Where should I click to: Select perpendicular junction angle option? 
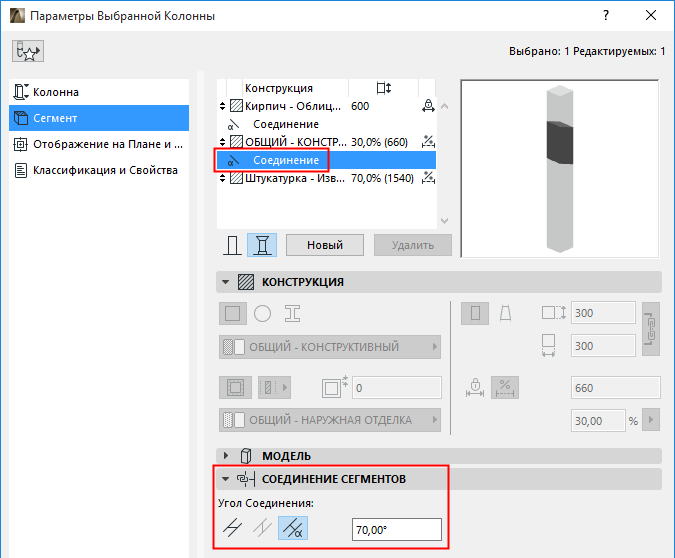pos(262,528)
